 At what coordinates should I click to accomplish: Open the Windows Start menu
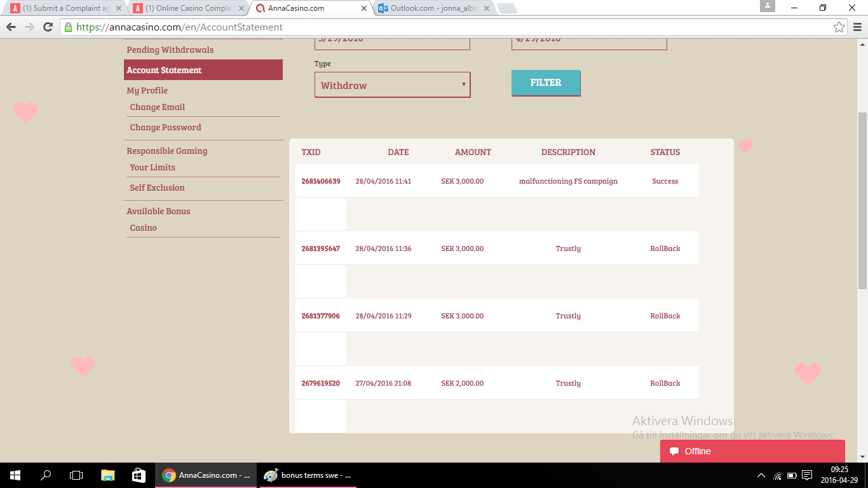15,475
